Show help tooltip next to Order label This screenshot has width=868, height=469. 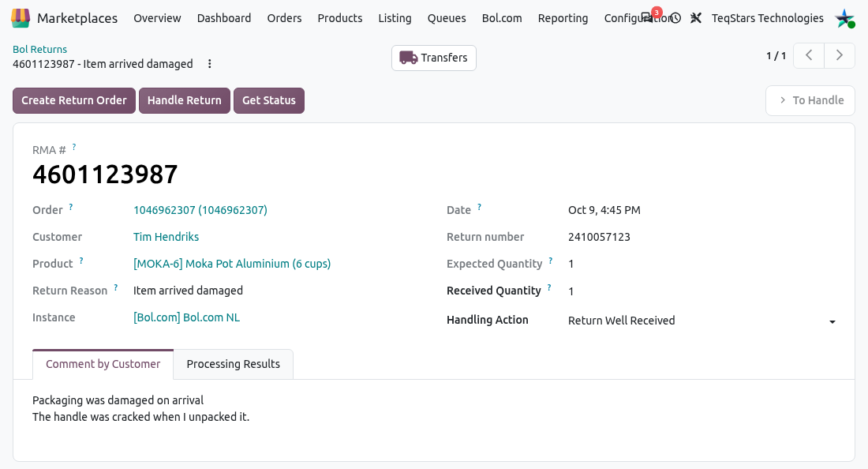coord(71,207)
